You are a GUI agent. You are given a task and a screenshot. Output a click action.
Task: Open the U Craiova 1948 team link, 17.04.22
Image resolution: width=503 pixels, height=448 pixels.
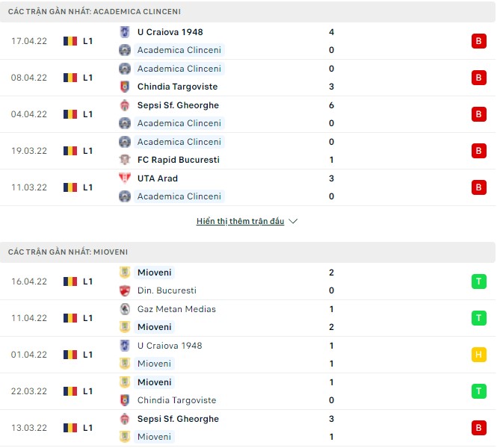tap(170, 32)
